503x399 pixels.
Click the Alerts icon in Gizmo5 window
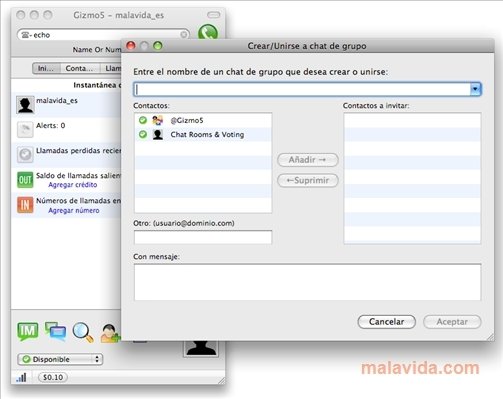pos(25,129)
